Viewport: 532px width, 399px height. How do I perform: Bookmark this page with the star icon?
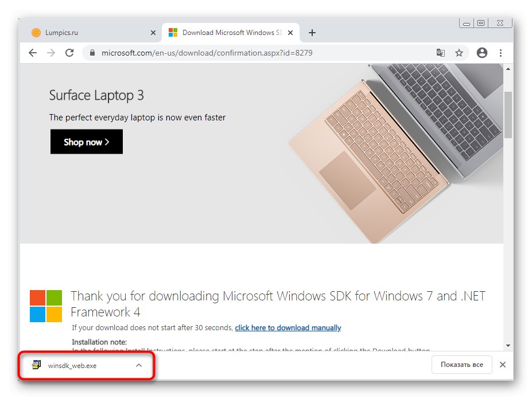click(459, 53)
